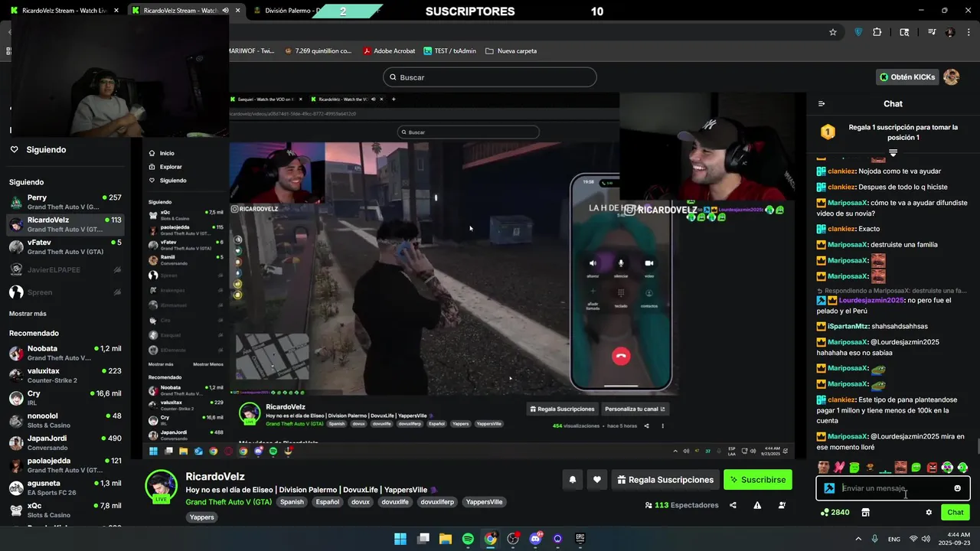
Task: Click the notification bell icon under the stream
Action: click(572, 480)
